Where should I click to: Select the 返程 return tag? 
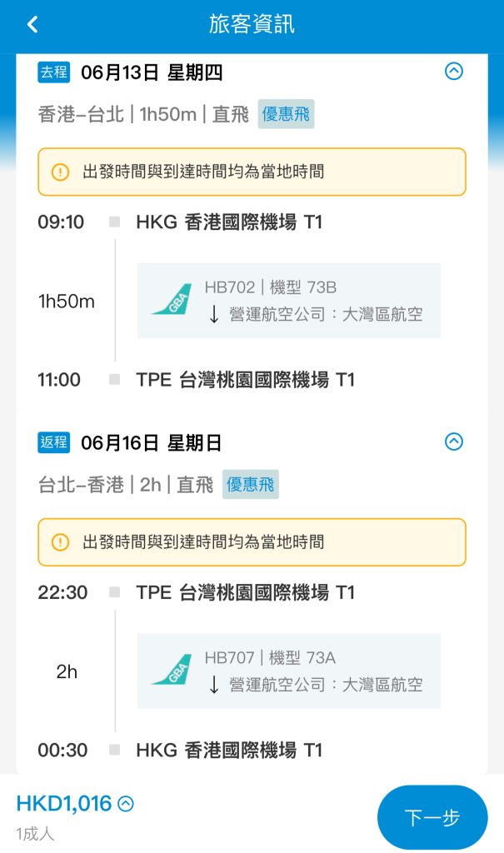tap(54, 442)
